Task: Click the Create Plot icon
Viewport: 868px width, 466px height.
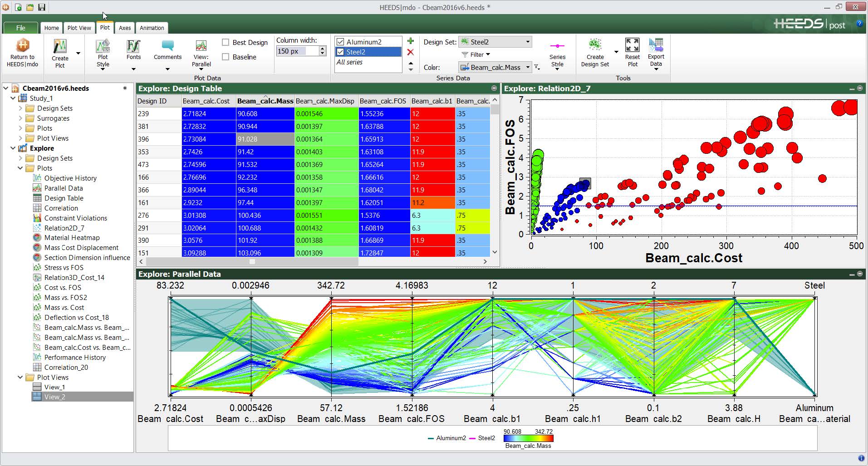Action: click(60, 46)
